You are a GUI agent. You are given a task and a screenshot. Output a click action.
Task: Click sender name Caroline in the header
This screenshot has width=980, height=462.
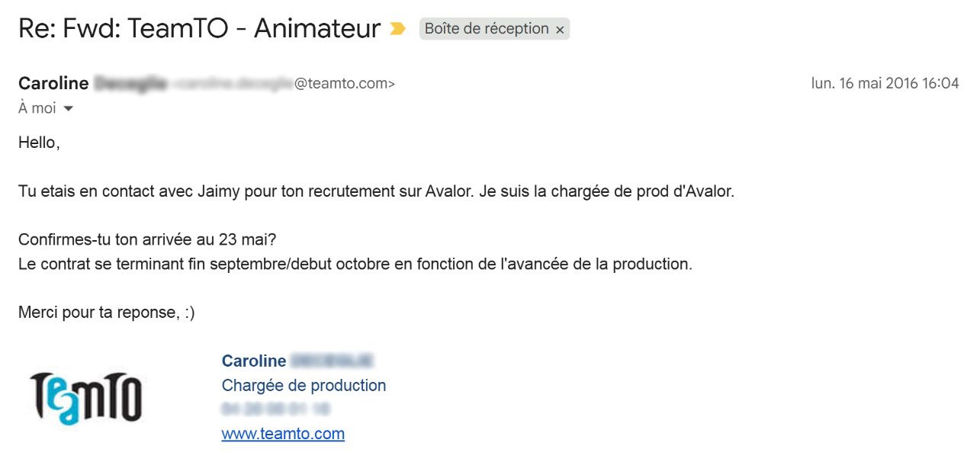[x=53, y=84]
